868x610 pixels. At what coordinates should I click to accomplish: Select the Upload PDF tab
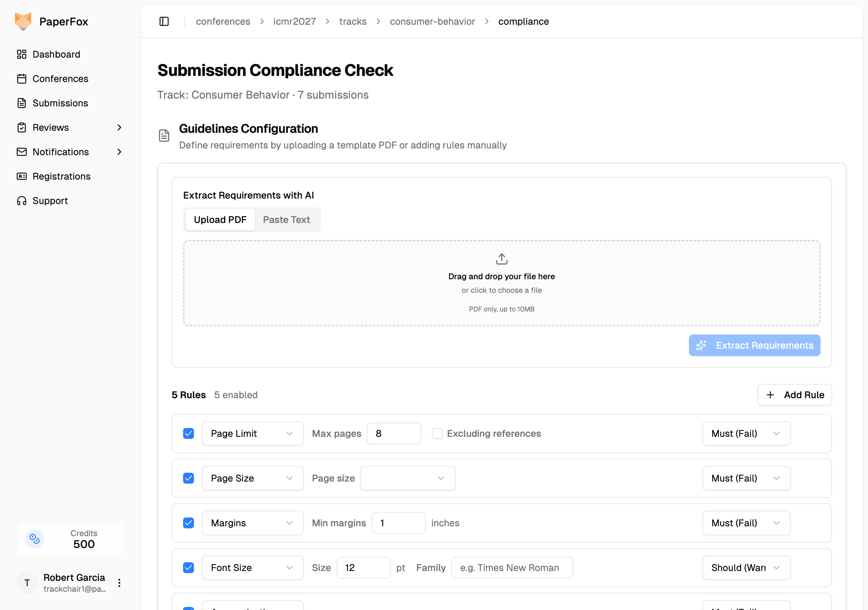tap(220, 220)
